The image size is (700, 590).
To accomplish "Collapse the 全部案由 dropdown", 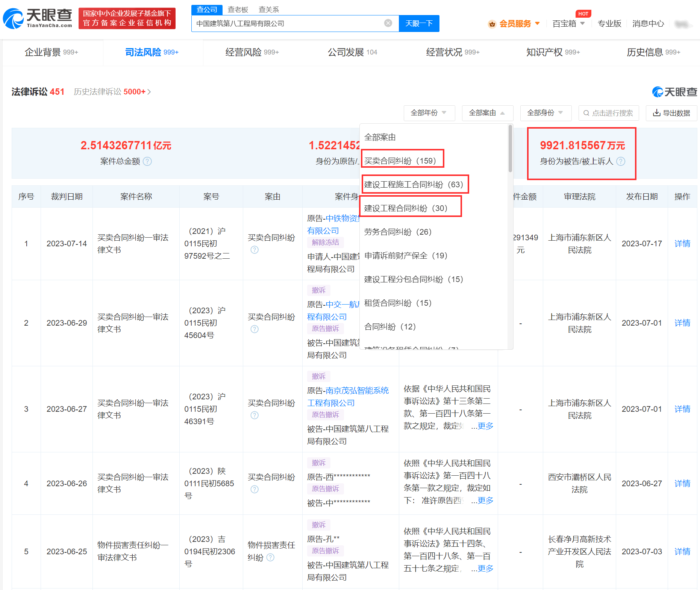I will [487, 113].
